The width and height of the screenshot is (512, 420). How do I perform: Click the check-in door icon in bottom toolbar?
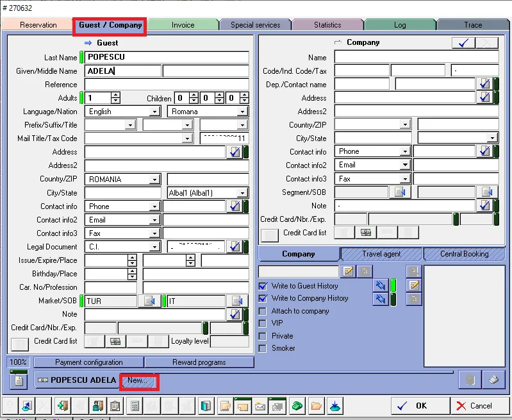(62, 406)
